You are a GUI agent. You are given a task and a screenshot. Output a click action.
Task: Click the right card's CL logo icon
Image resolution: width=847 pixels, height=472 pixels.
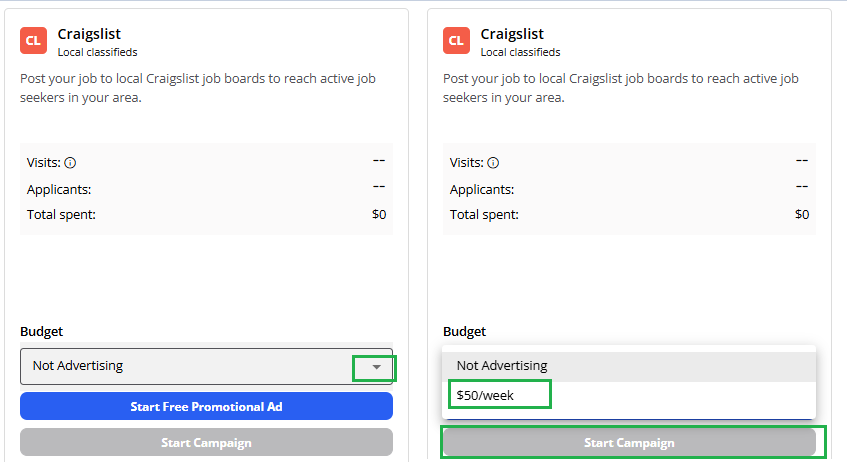pyautogui.click(x=457, y=41)
